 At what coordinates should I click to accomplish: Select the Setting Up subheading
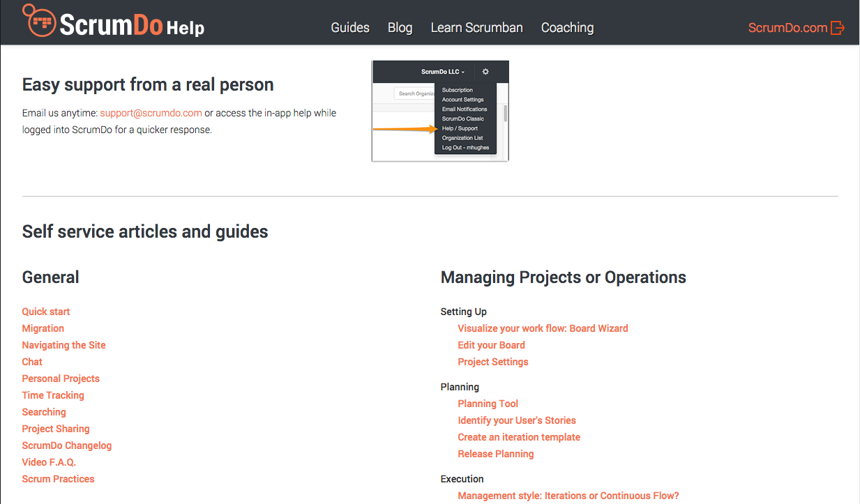[464, 312]
